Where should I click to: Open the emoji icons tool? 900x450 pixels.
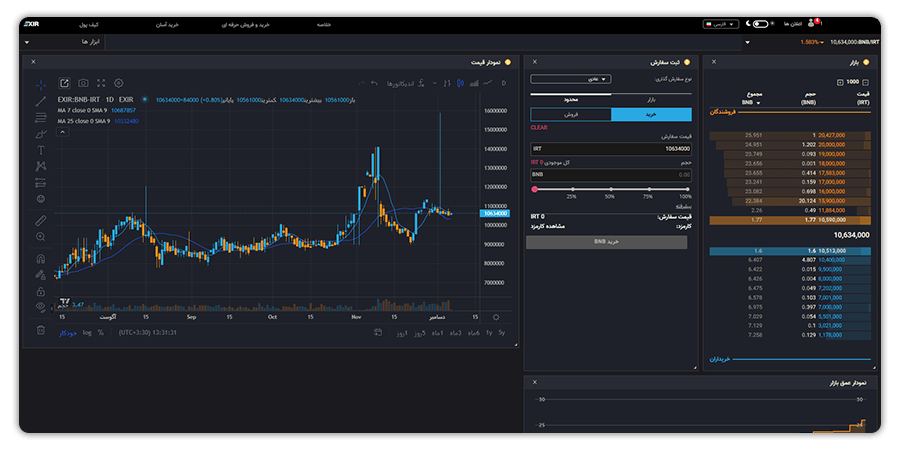pos(41,199)
